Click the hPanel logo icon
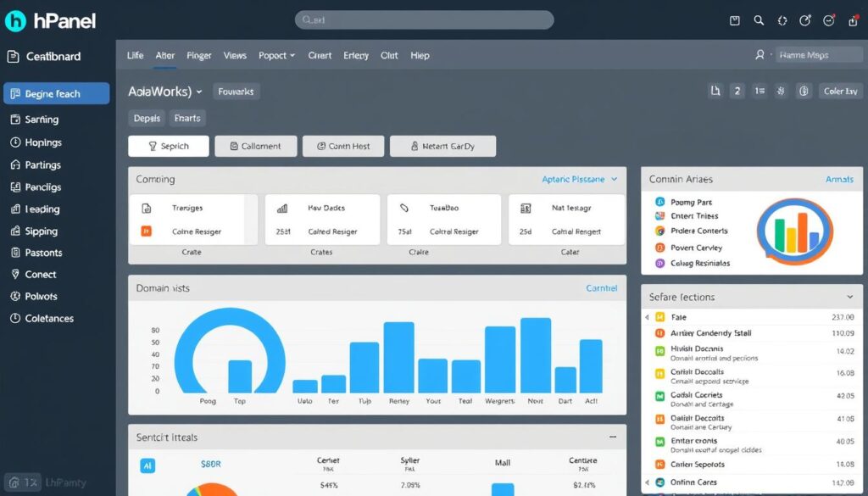868x496 pixels. (16, 20)
